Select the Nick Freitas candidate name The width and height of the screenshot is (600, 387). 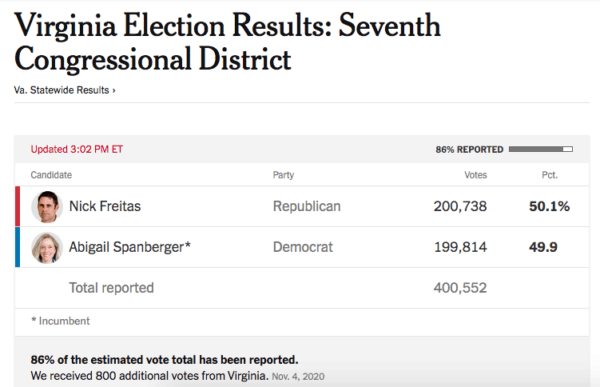(x=105, y=206)
